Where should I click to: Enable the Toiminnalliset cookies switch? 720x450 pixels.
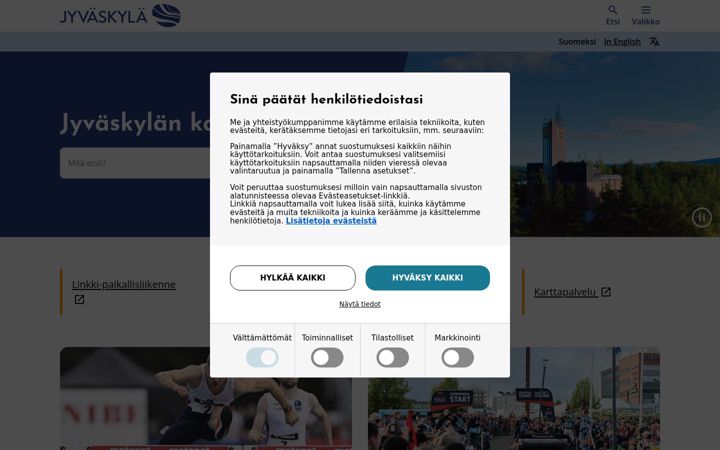coord(327,357)
